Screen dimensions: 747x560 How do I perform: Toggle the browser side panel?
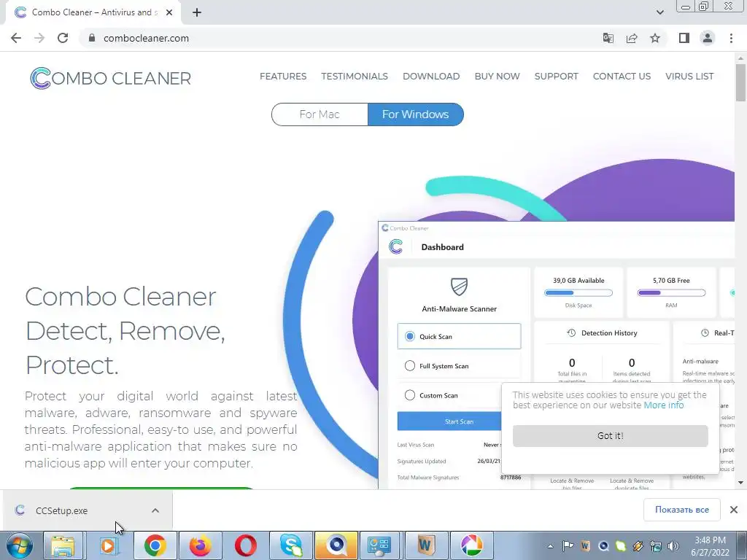pyautogui.click(x=684, y=38)
